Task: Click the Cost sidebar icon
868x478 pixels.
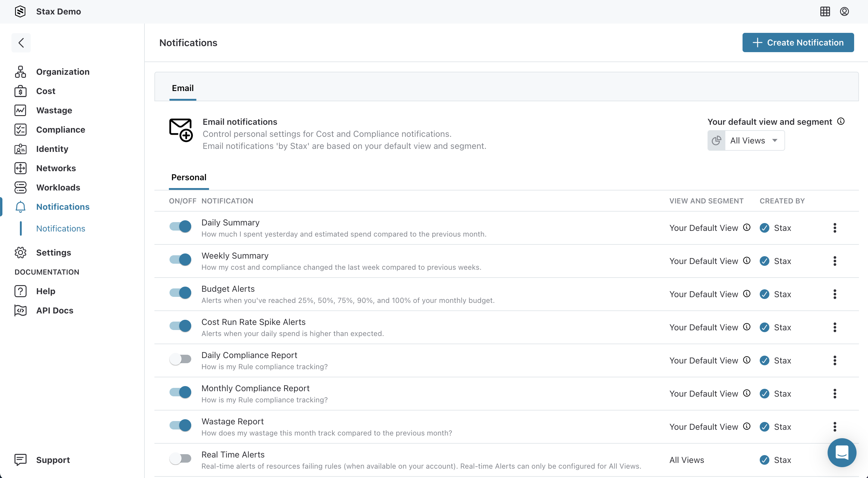Action: point(21,91)
